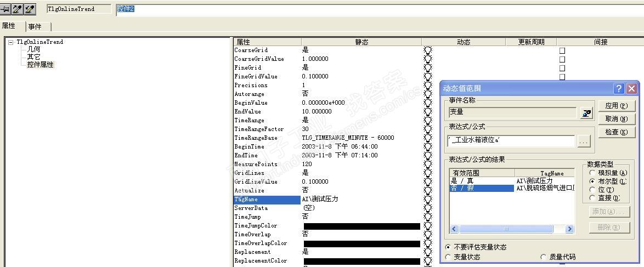Screen dimensions: 644x267
Task: Click the 应用 (P) button
Action: pyautogui.click(x=617, y=106)
